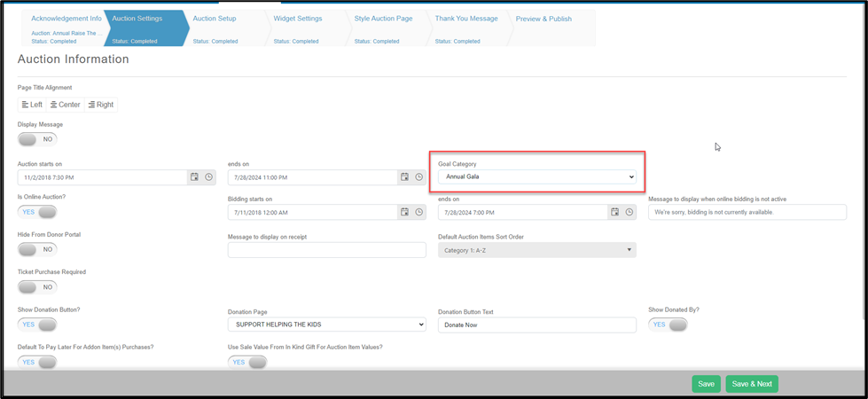Open calendar icon for bidding ends on date
The height and width of the screenshot is (399, 868).
614,212
